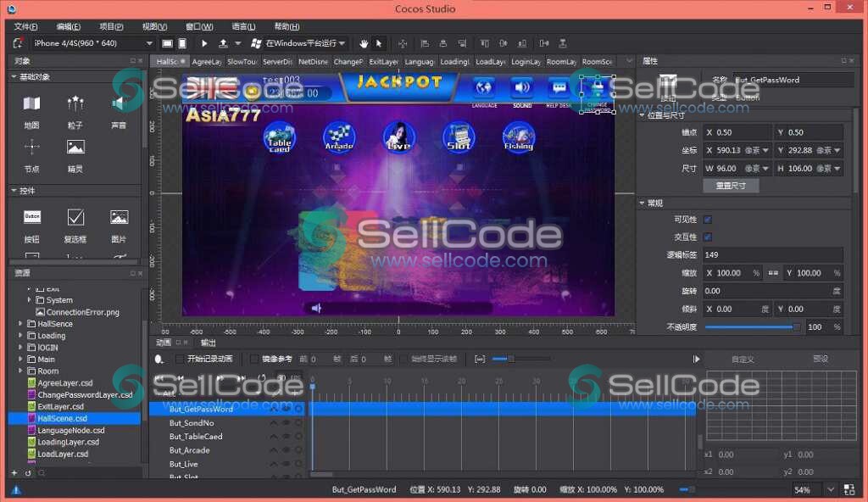Screen dimensions: 868x502
Task: Toggle the visibility (可见性) checkbox
Action: point(708,220)
